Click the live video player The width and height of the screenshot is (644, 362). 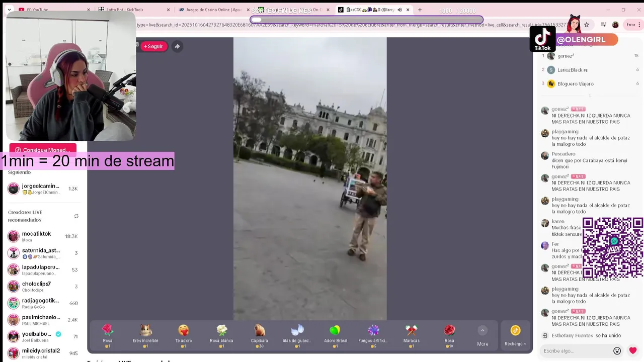310,178
